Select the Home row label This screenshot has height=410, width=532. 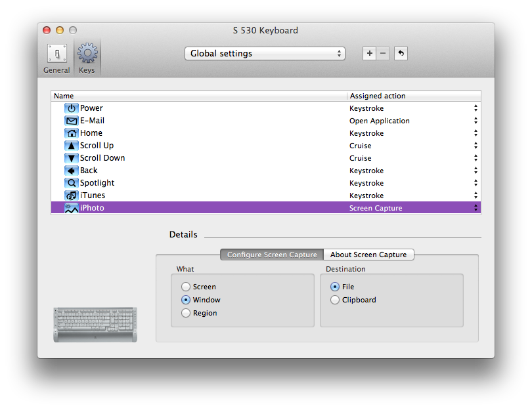coord(91,133)
